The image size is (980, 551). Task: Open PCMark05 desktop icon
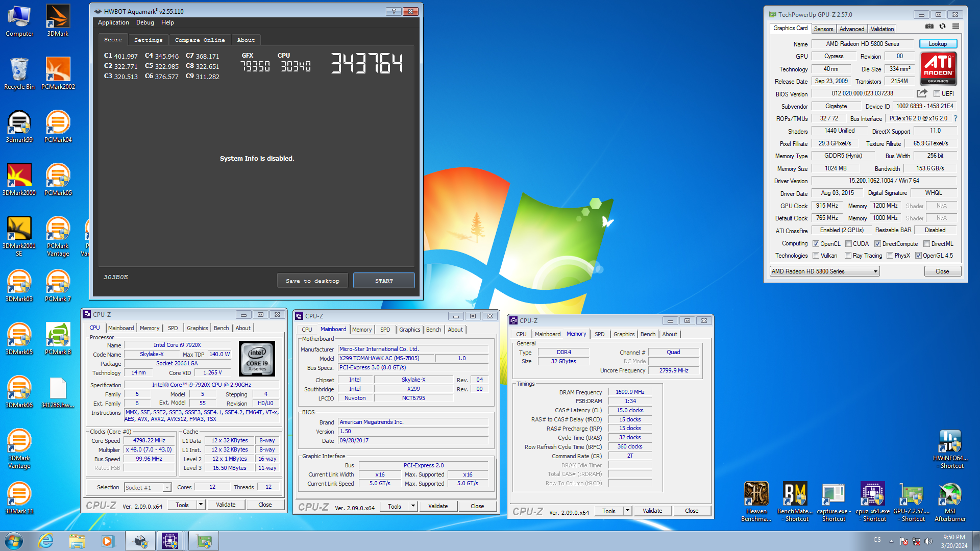click(x=58, y=180)
